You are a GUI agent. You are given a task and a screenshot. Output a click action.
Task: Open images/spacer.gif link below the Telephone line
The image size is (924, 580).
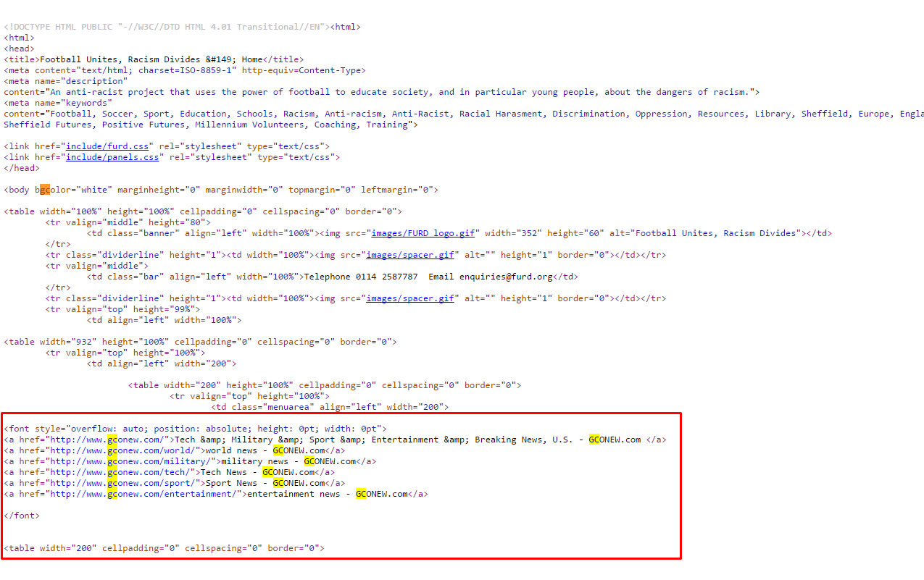410,298
